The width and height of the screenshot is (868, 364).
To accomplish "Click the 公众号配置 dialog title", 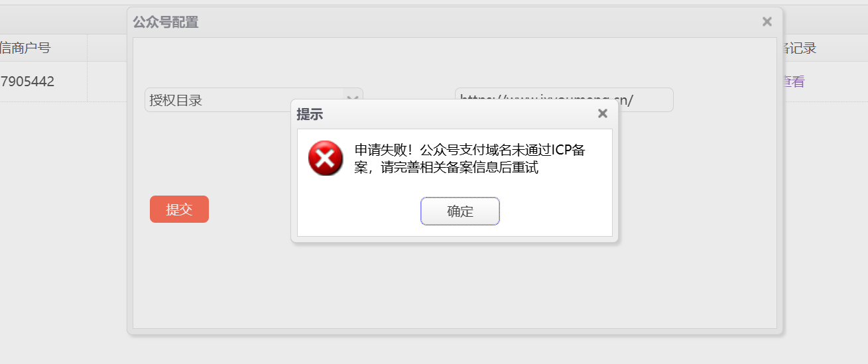I will [166, 22].
